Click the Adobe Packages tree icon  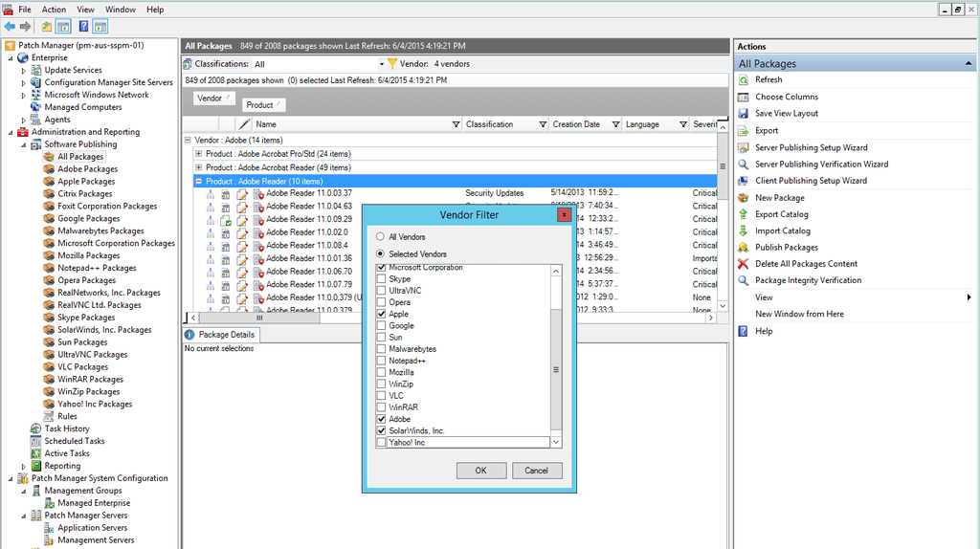(x=49, y=168)
